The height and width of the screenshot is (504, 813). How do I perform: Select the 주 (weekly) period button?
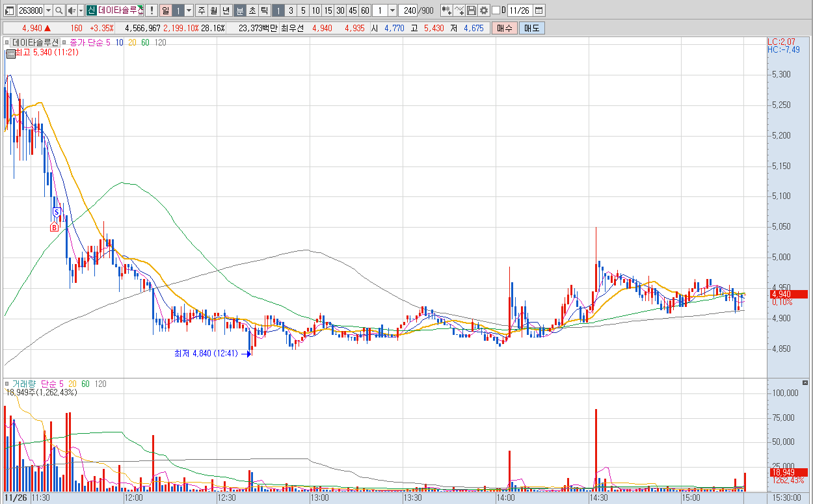(x=201, y=10)
